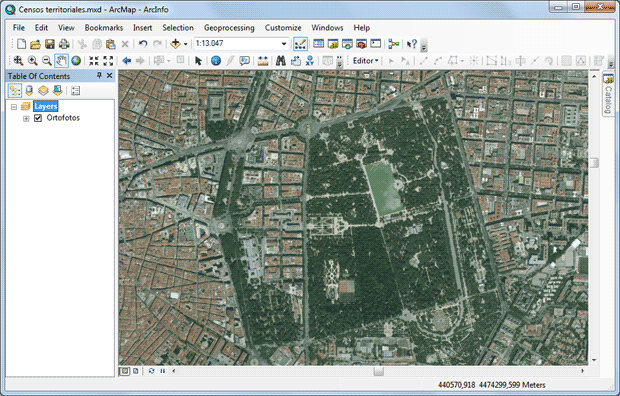The width and height of the screenshot is (620, 396).
Task: Toggle auto-hide pin on Table Of Contents
Action: pos(99,75)
